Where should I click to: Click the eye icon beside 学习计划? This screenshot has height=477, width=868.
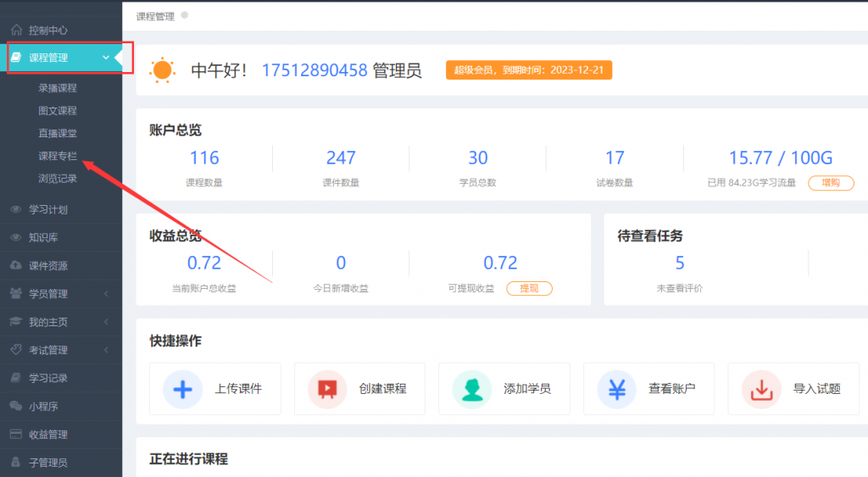15,209
